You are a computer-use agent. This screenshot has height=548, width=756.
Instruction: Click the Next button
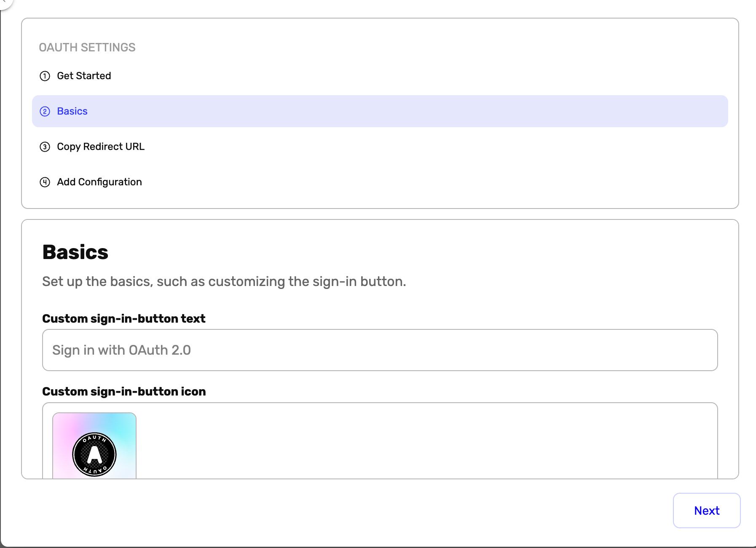[706, 511]
